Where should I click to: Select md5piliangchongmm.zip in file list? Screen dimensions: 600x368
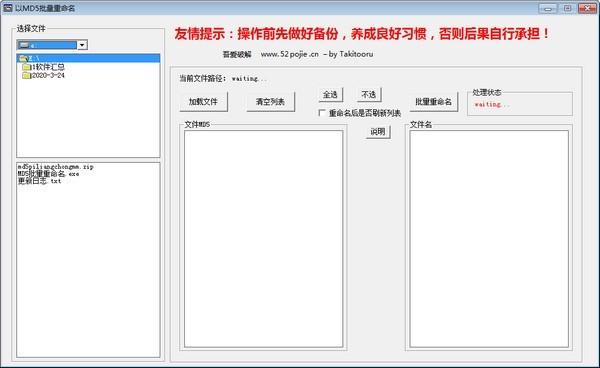point(55,167)
